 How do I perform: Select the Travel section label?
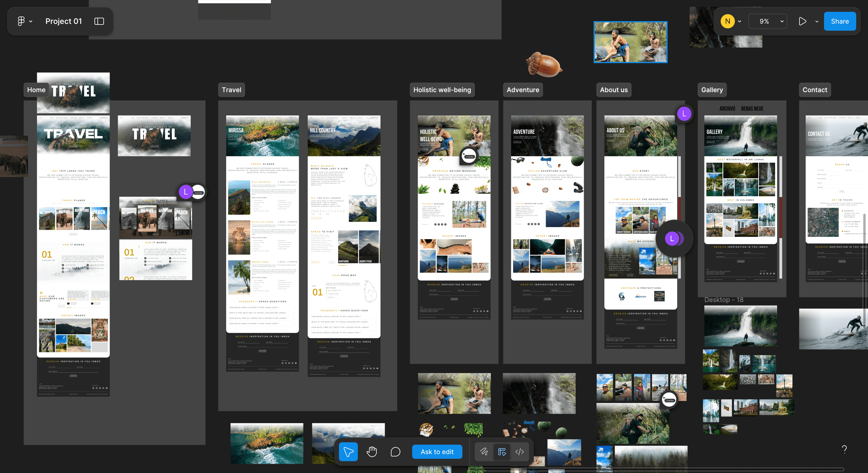pyautogui.click(x=231, y=90)
